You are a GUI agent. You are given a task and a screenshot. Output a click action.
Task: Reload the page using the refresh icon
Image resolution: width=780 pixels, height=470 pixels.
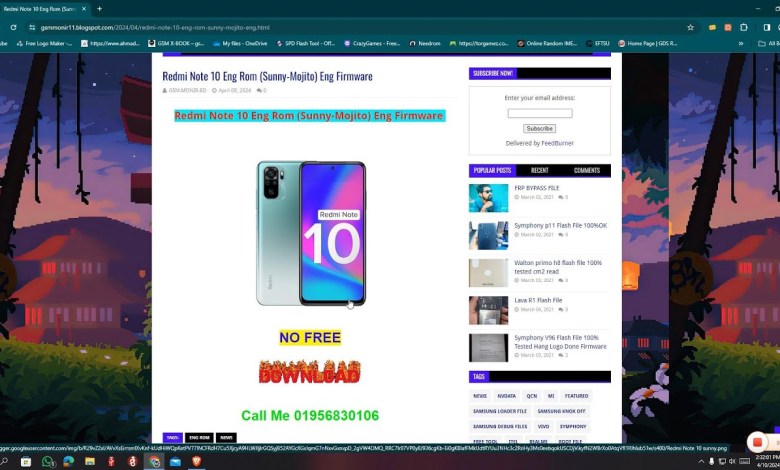coord(13,27)
